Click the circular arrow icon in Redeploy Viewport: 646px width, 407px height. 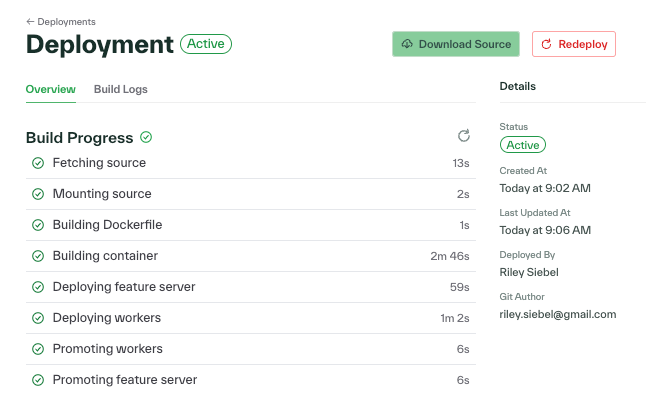click(x=546, y=44)
